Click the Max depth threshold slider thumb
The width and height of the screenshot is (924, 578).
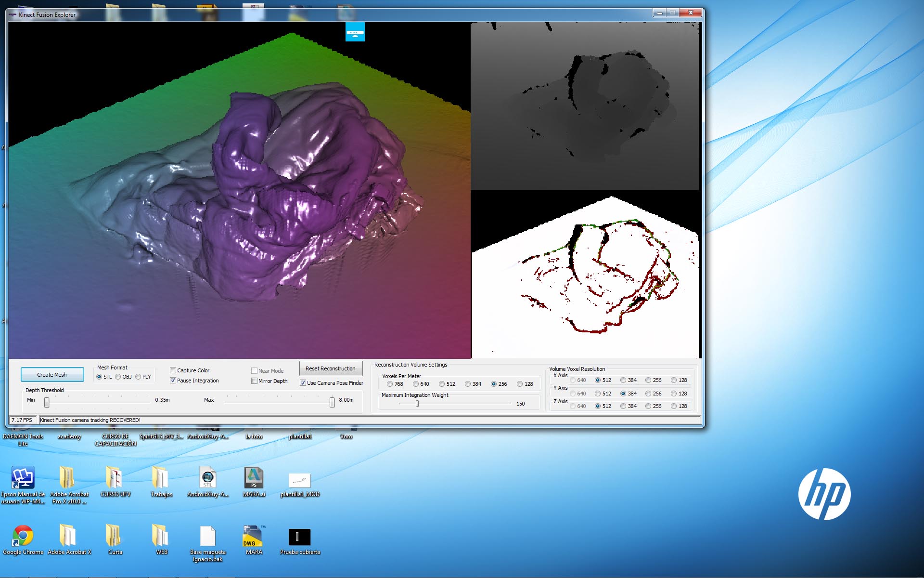coord(332,402)
